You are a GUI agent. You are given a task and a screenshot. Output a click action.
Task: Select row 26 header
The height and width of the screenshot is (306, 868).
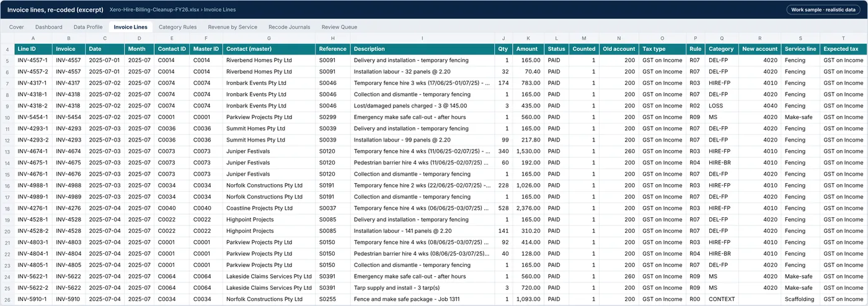[7, 299]
